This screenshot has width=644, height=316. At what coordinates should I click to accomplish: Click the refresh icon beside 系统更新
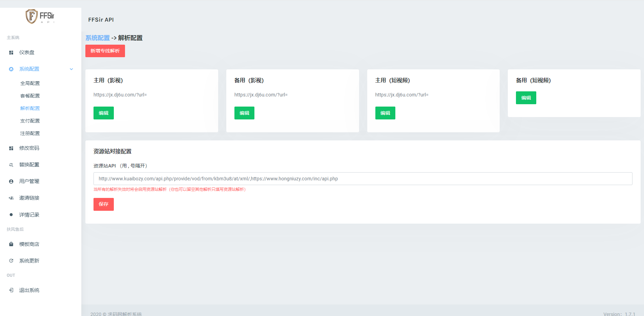tap(11, 261)
